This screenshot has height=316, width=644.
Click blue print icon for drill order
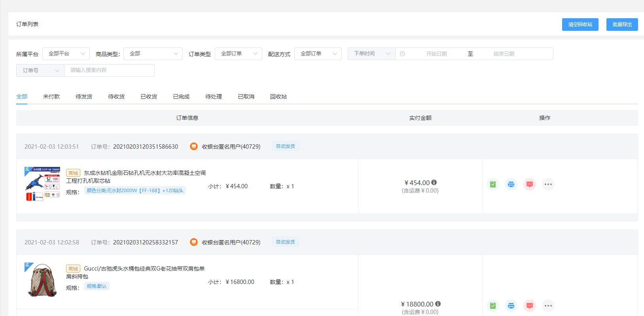[511, 184]
